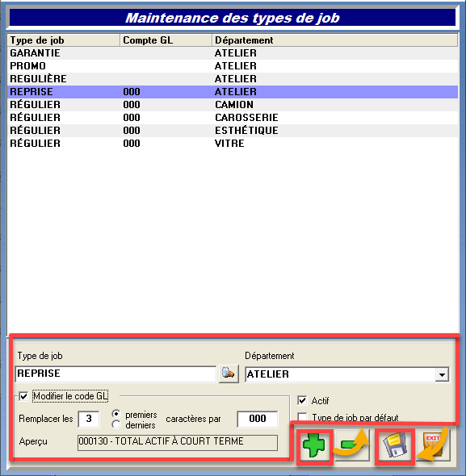Toggle the Modifier le code GL checkbox
Viewport: 466px width, 476px height.
pyautogui.click(x=23, y=396)
